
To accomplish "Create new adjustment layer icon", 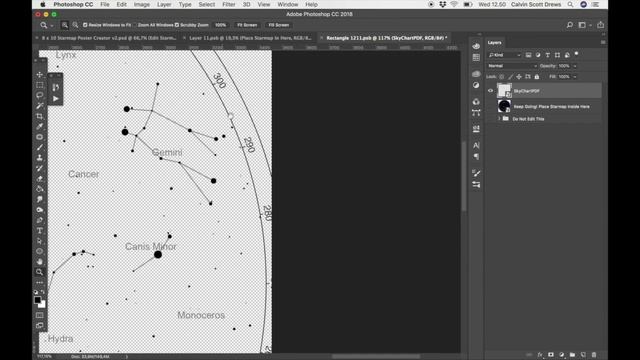I will (x=562, y=355).
